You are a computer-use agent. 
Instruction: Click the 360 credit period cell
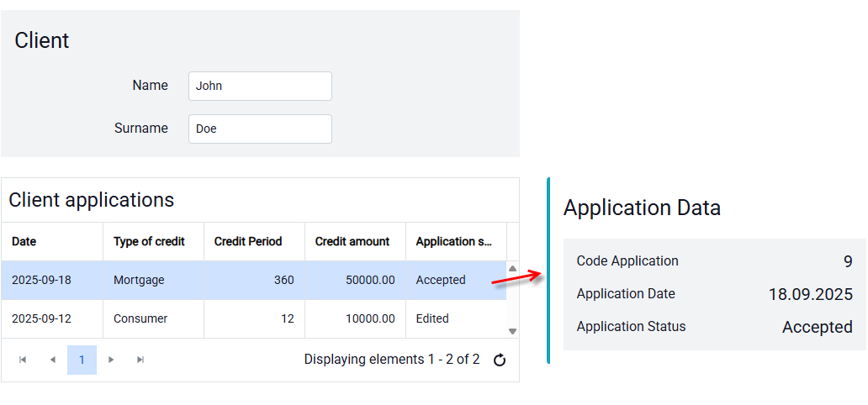[254, 280]
